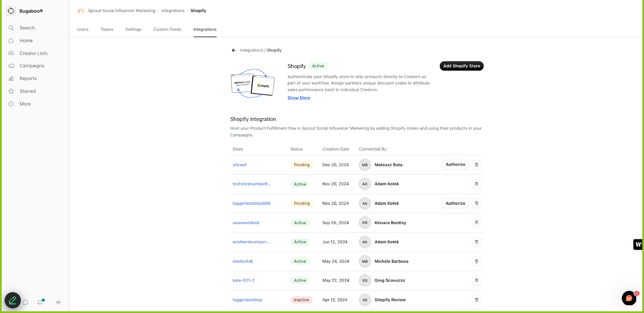Open the wearewildtest store link
Viewport: 644px width, 313px height.
tap(246, 223)
